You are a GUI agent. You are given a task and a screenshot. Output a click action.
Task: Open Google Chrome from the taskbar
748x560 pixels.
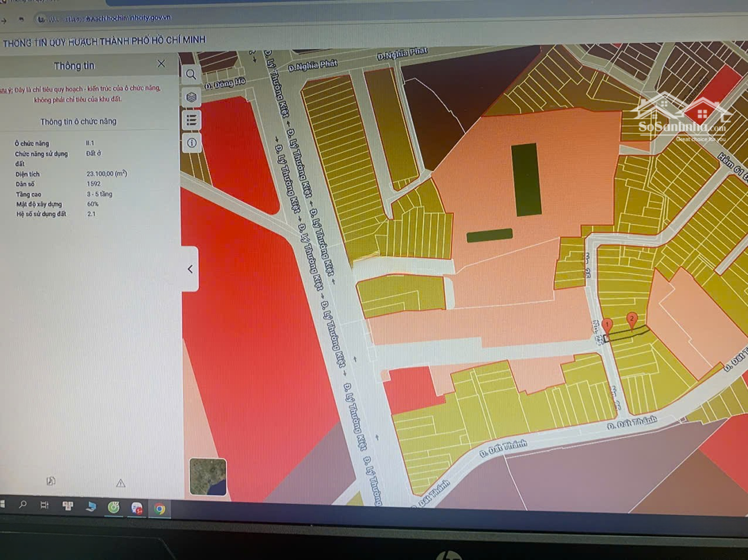pyautogui.click(x=159, y=509)
